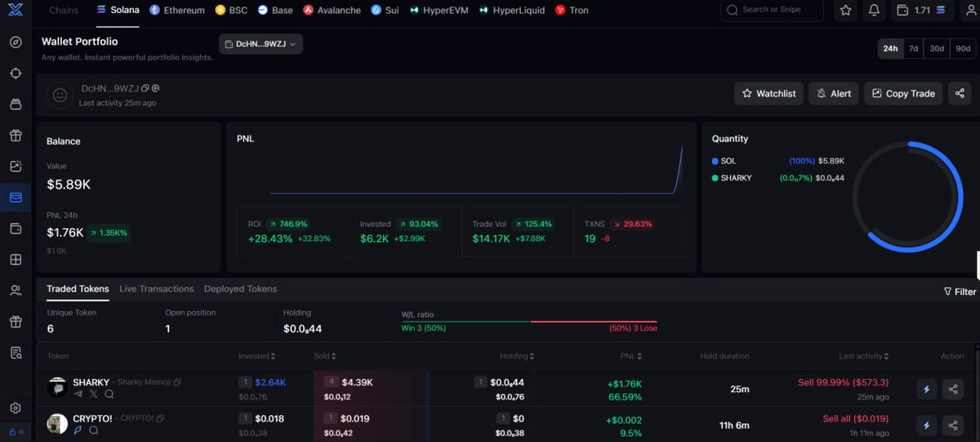Click the SHARKY token avatar
Screen dimensions: 980x442
click(57, 387)
